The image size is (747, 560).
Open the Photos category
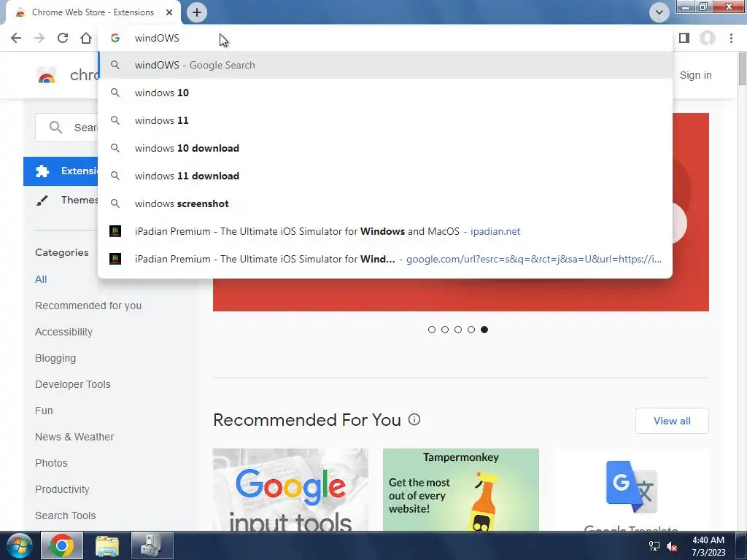52,463
